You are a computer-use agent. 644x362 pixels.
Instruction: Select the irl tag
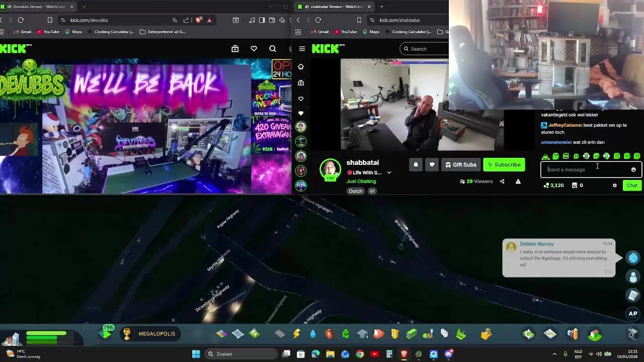[x=372, y=191]
